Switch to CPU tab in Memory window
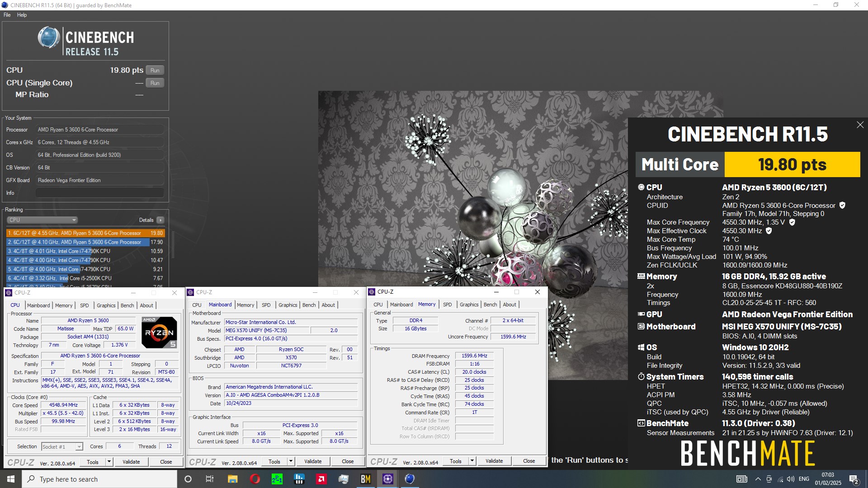This screenshot has width=868, height=488. point(378,305)
